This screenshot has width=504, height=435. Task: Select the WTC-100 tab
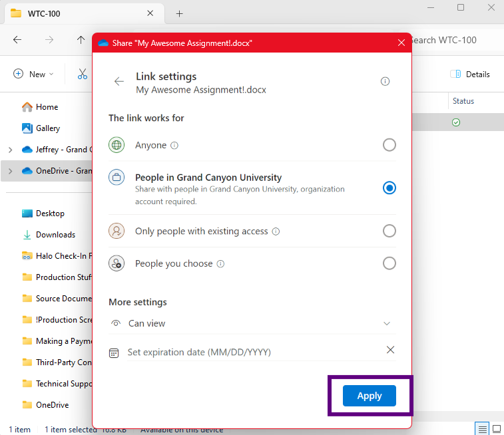tap(83, 13)
